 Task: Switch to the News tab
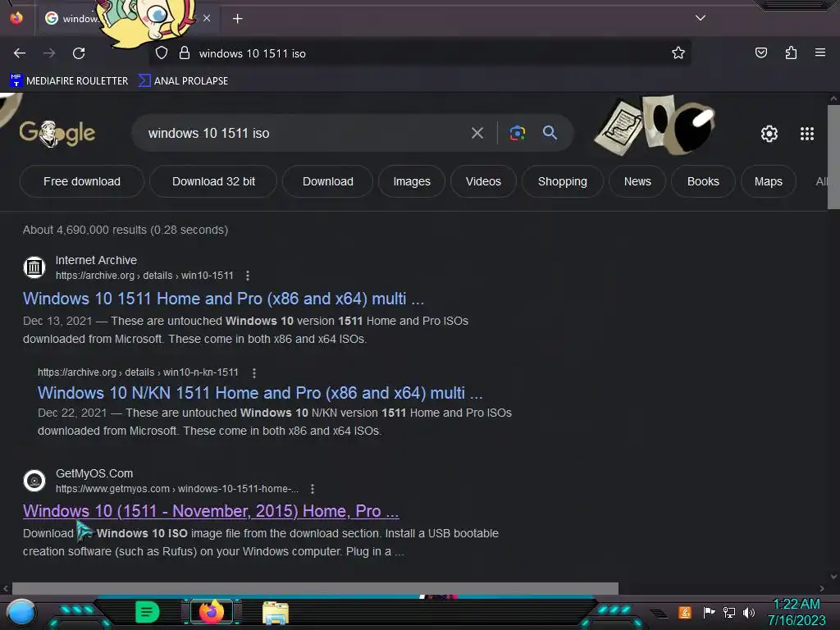(x=637, y=181)
